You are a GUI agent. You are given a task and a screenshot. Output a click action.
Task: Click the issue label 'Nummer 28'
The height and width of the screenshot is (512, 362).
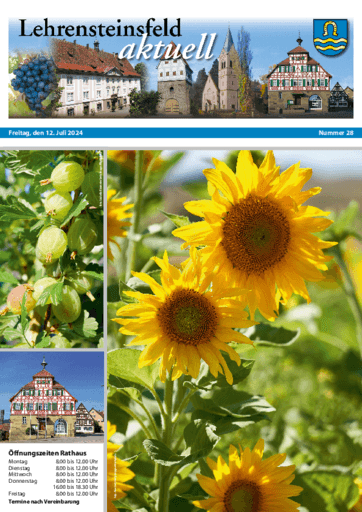pyautogui.click(x=336, y=133)
